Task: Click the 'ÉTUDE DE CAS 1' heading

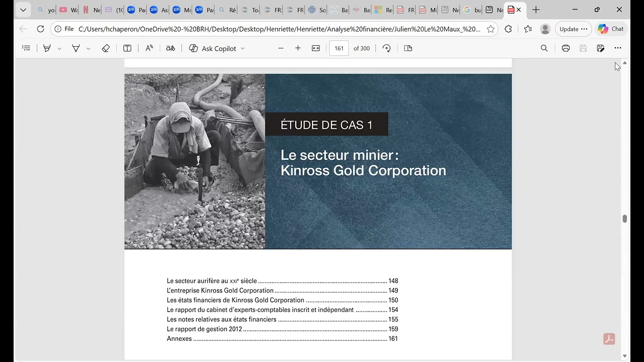Action: click(x=327, y=125)
